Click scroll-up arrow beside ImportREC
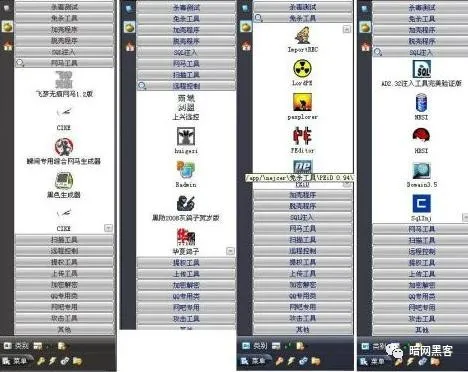 347,30
